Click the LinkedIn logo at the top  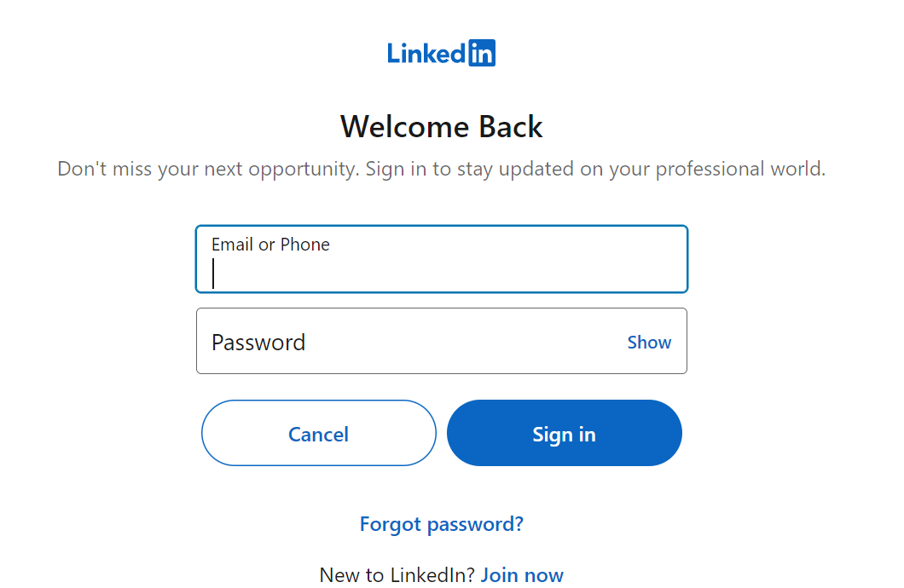441,53
